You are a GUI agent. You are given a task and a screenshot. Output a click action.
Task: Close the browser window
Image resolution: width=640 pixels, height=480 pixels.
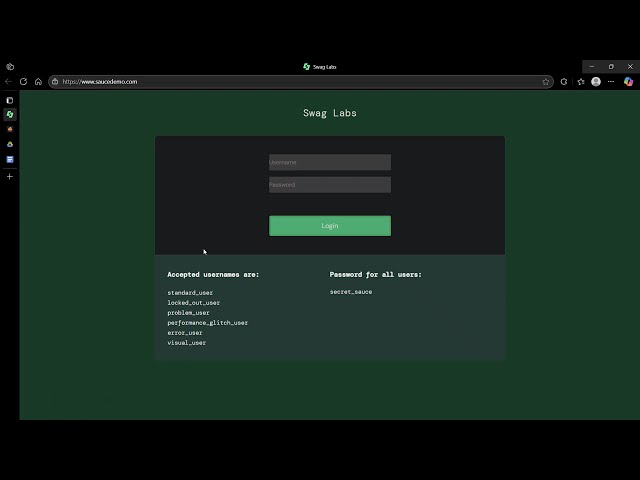point(630,67)
